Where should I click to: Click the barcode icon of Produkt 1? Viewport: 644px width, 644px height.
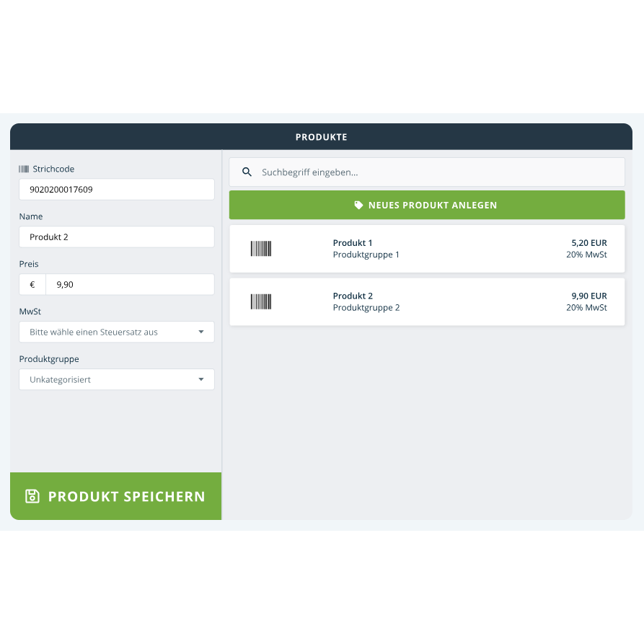point(261,249)
